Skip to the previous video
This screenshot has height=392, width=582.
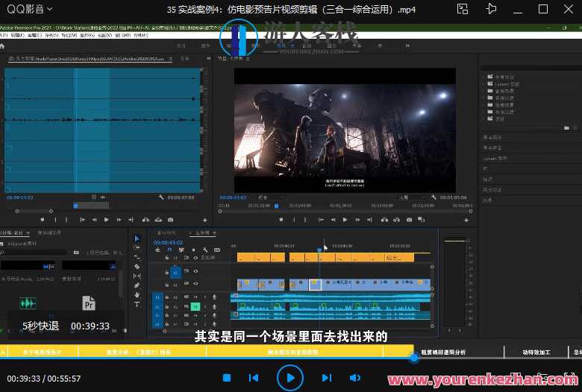tap(254, 378)
